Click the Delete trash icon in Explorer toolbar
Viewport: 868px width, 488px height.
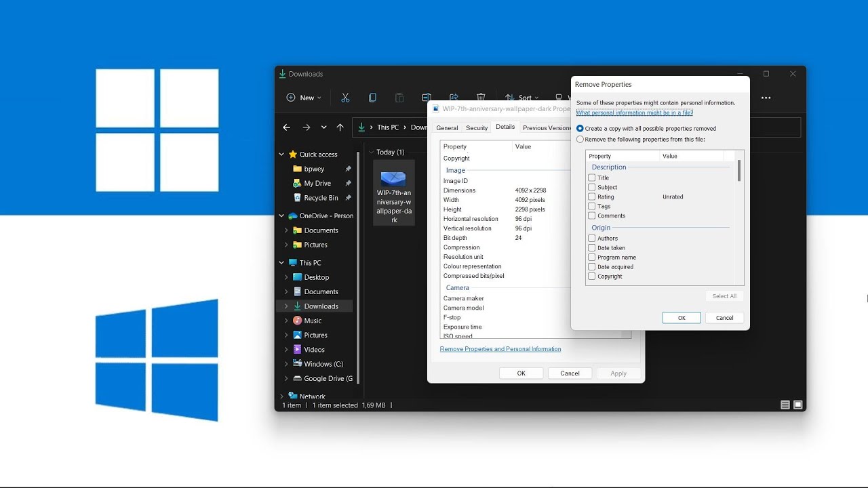click(481, 98)
